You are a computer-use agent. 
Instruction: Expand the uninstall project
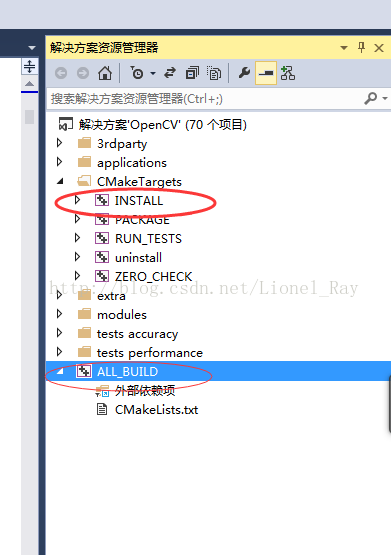(x=77, y=257)
